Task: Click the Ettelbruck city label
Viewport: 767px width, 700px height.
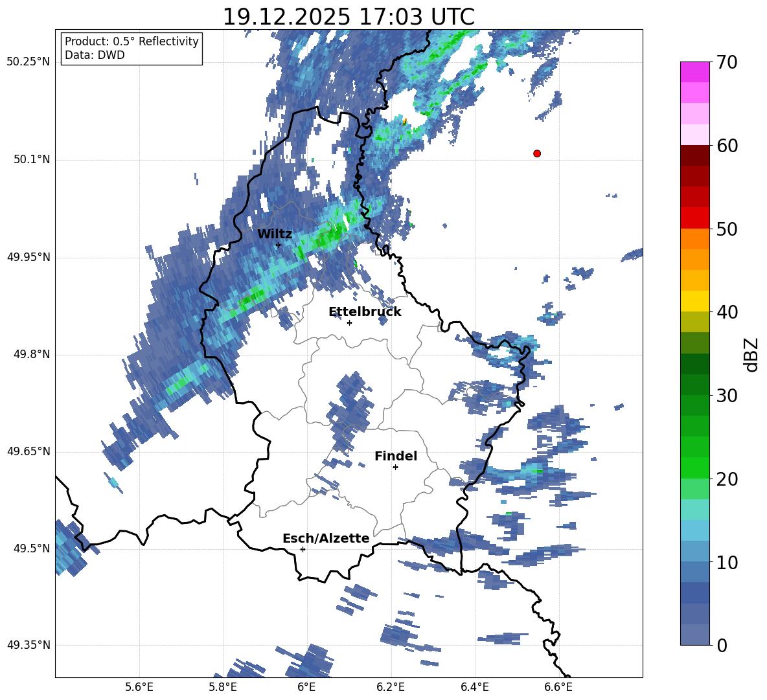Action: [x=365, y=312]
